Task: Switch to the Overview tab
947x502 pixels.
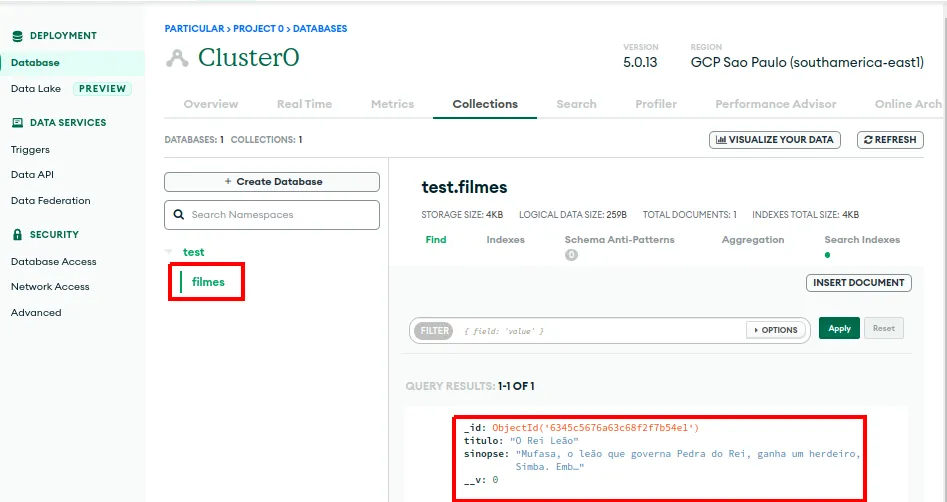Action: point(211,104)
